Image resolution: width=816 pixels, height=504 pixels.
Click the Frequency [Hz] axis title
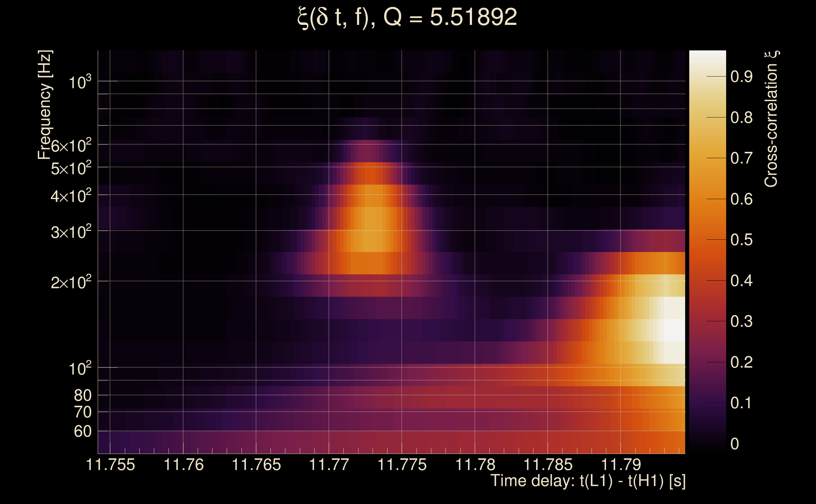coord(45,105)
